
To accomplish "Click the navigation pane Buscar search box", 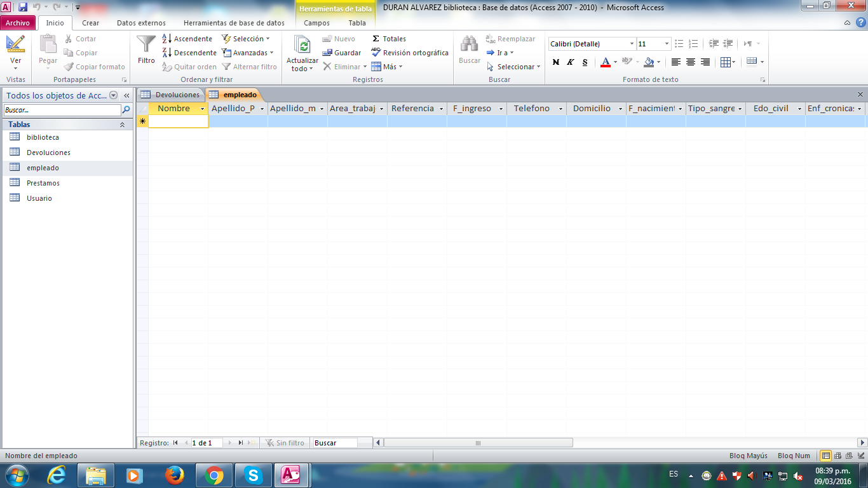I will [62, 110].
